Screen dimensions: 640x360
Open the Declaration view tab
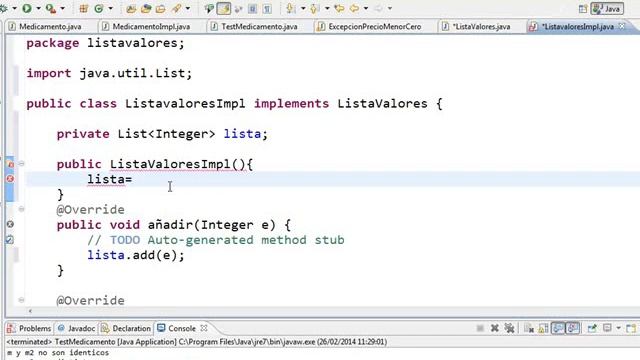[x=126, y=328]
